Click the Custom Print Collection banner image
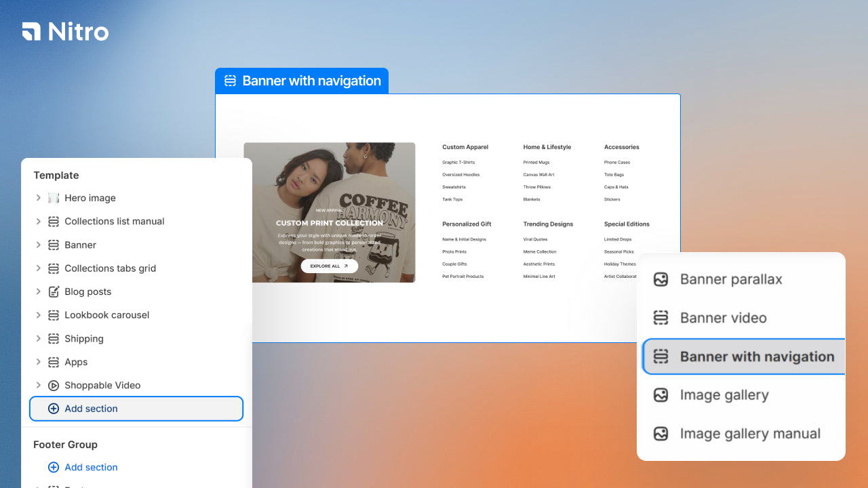The height and width of the screenshot is (488, 868). pyautogui.click(x=330, y=212)
